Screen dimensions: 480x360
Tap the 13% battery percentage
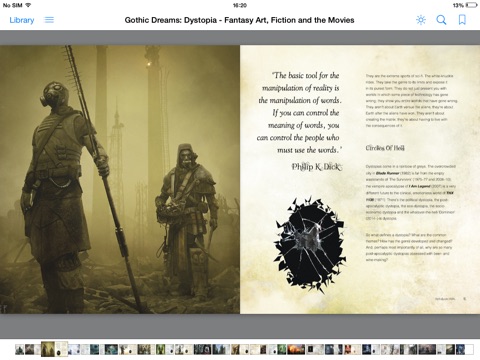pos(458,5)
